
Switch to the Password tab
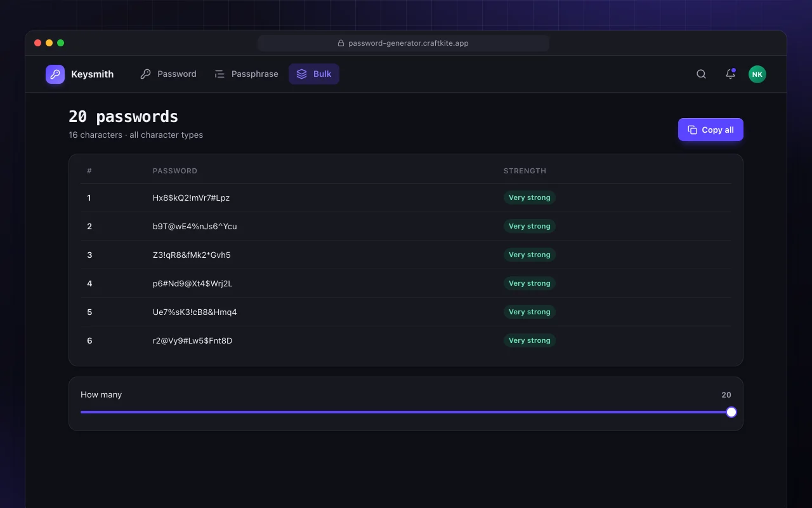click(168, 74)
